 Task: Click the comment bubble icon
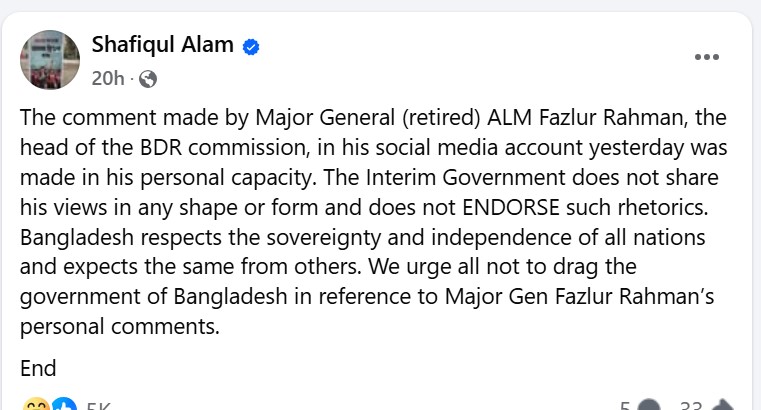[648, 406]
